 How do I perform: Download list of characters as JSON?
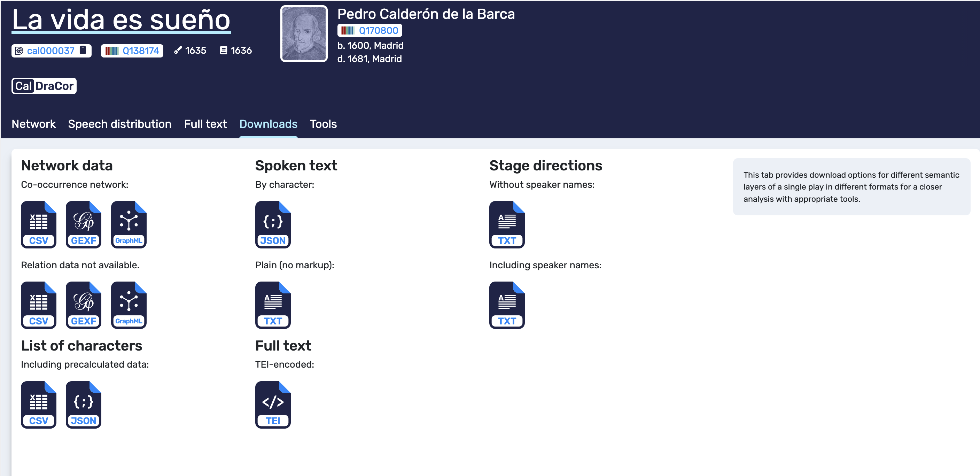click(83, 405)
